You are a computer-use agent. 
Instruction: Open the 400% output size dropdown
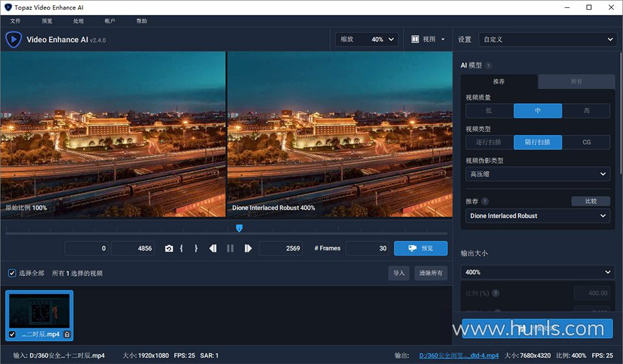tap(537, 273)
